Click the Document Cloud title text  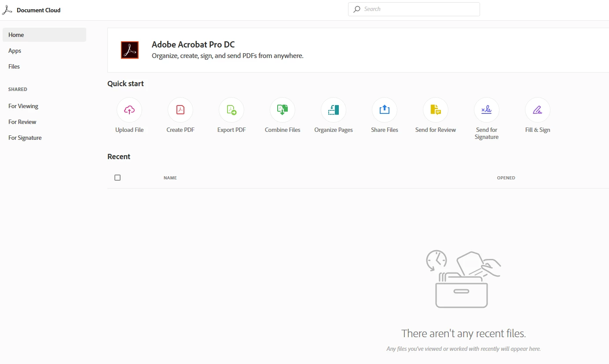[x=39, y=10]
